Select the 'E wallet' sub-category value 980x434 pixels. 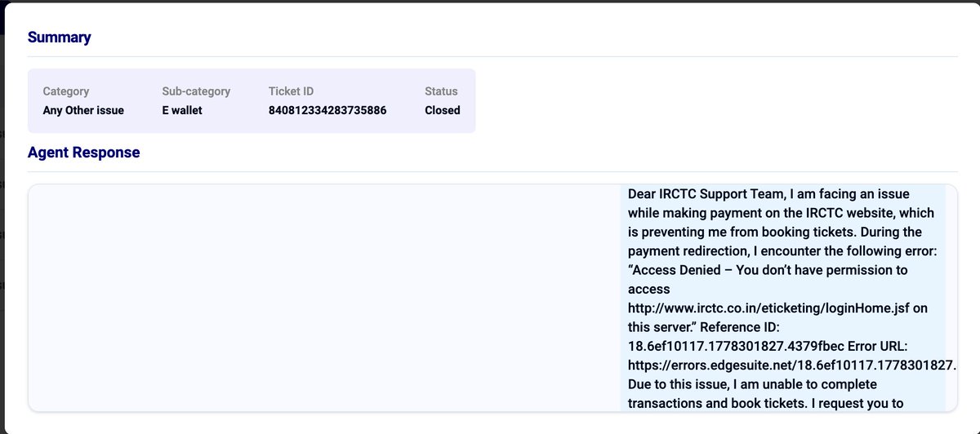pos(182,110)
